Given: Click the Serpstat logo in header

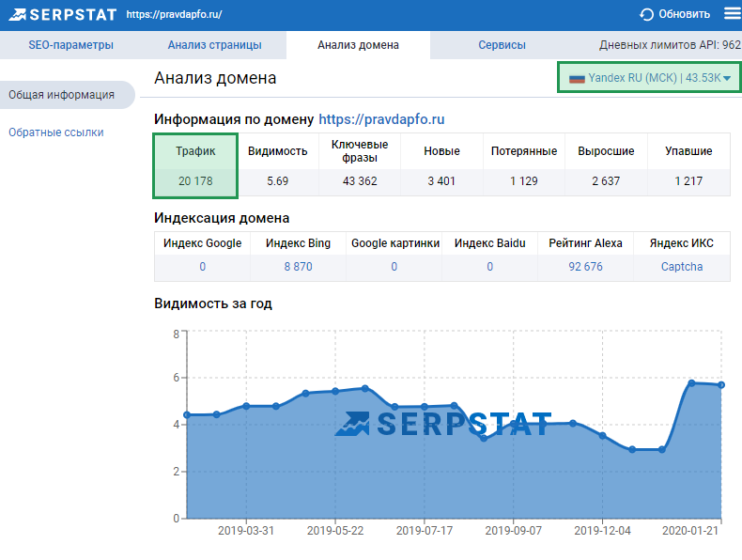Looking at the screenshot, I should tap(63, 15).
